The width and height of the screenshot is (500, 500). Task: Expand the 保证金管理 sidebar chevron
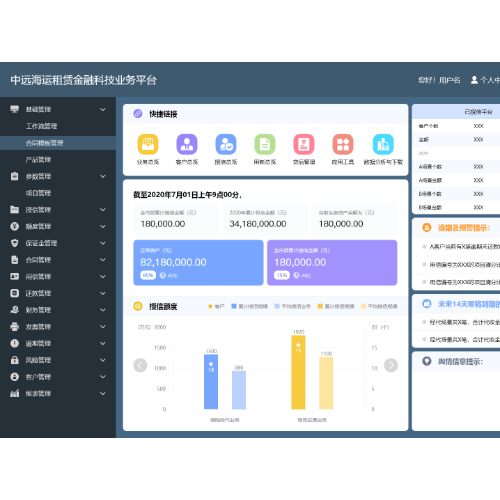(103, 243)
